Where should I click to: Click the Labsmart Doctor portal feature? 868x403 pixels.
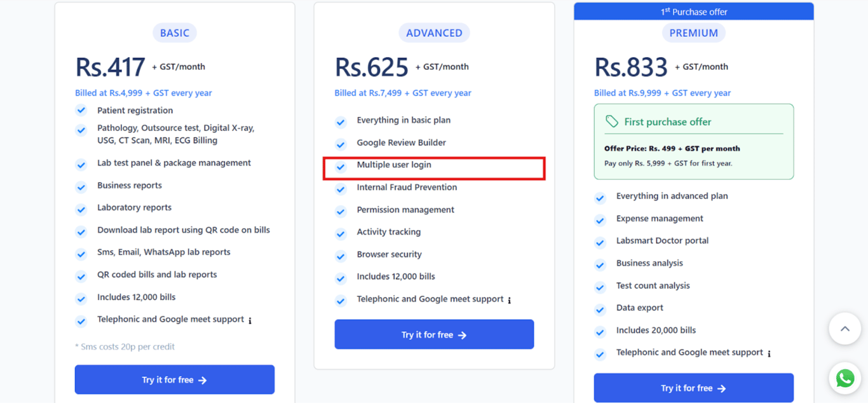(662, 241)
